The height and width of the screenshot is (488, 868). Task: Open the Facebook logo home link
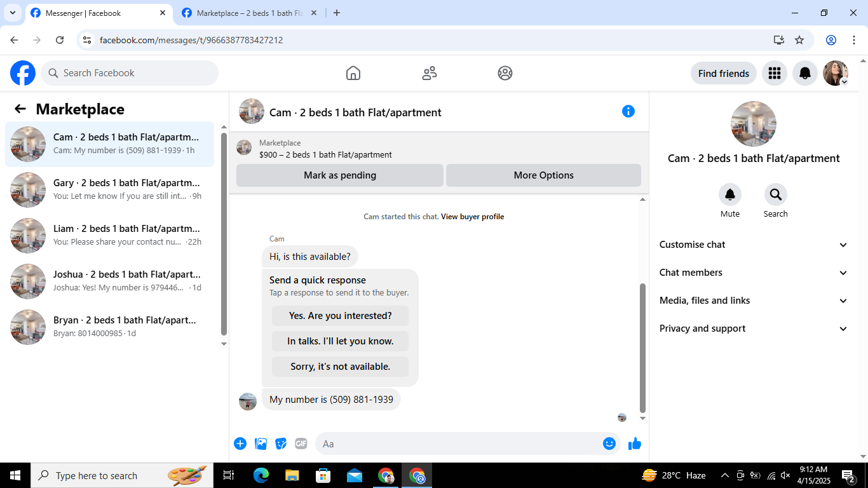[23, 73]
